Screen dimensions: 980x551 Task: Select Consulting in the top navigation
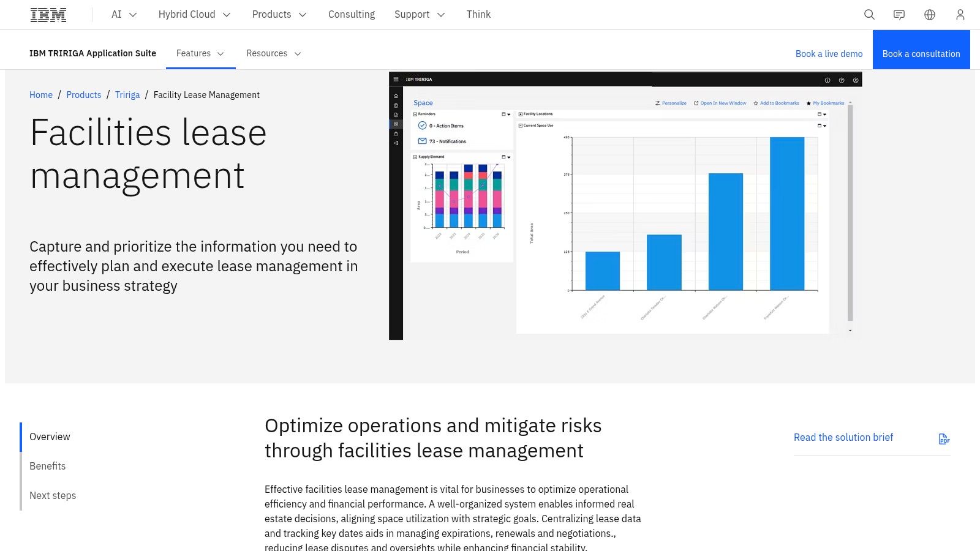coord(351,14)
